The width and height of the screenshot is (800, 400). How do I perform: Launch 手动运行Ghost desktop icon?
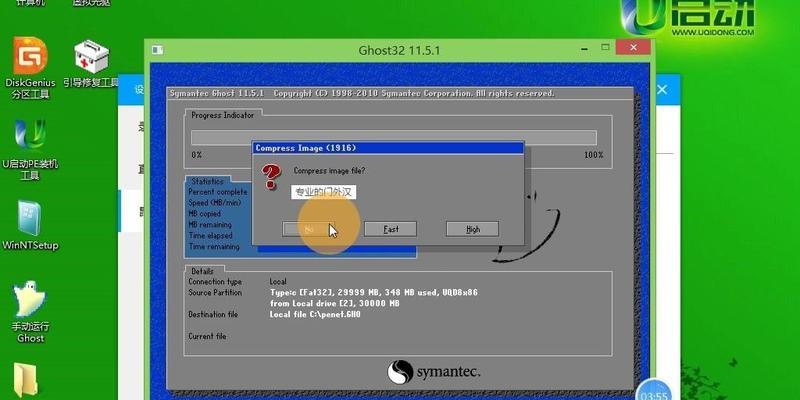coord(30,311)
